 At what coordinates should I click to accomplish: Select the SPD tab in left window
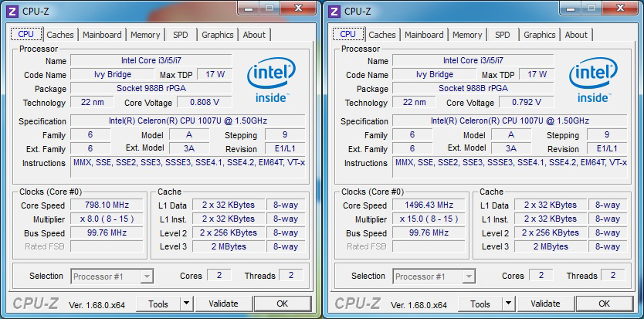pyautogui.click(x=180, y=35)
